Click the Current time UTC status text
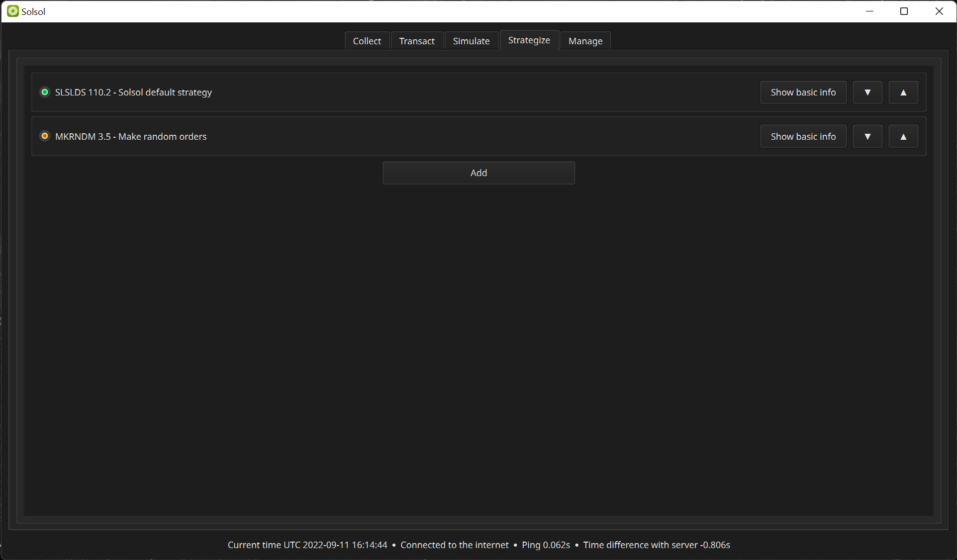The image size is (957, 560). 307,545
